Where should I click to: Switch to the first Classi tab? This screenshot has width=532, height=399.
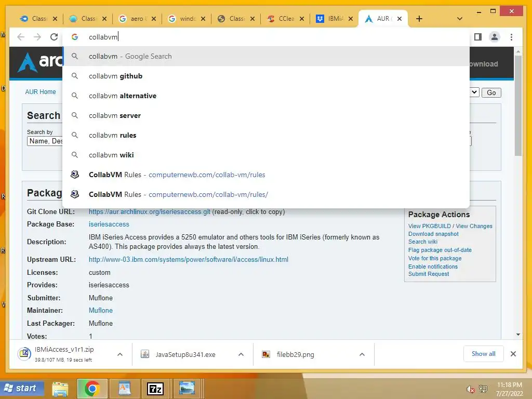(x=38, y=19)
